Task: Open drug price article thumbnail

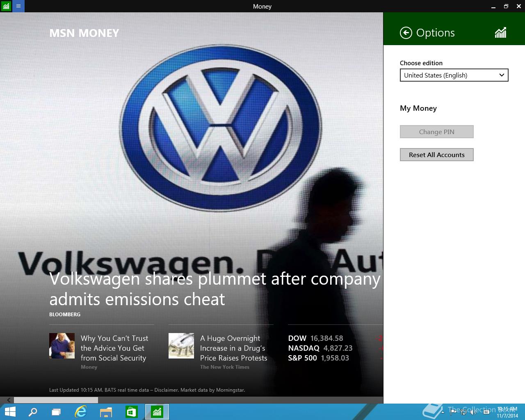Action: [181, 346]
